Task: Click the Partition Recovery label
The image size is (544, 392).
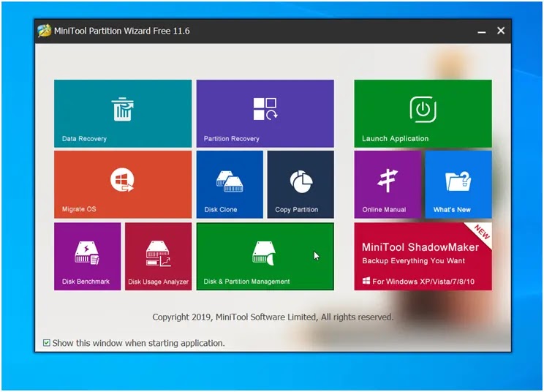Action: tap(231, 138)
